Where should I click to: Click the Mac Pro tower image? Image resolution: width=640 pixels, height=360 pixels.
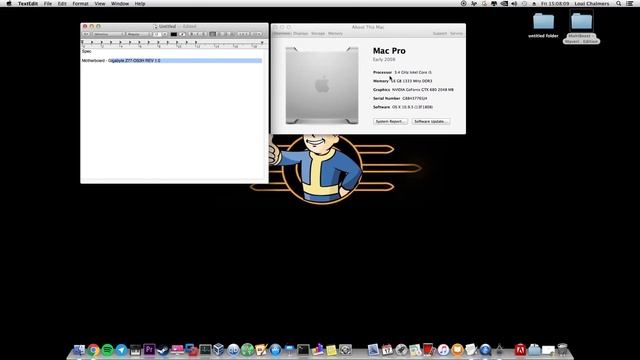click(322, 85)
